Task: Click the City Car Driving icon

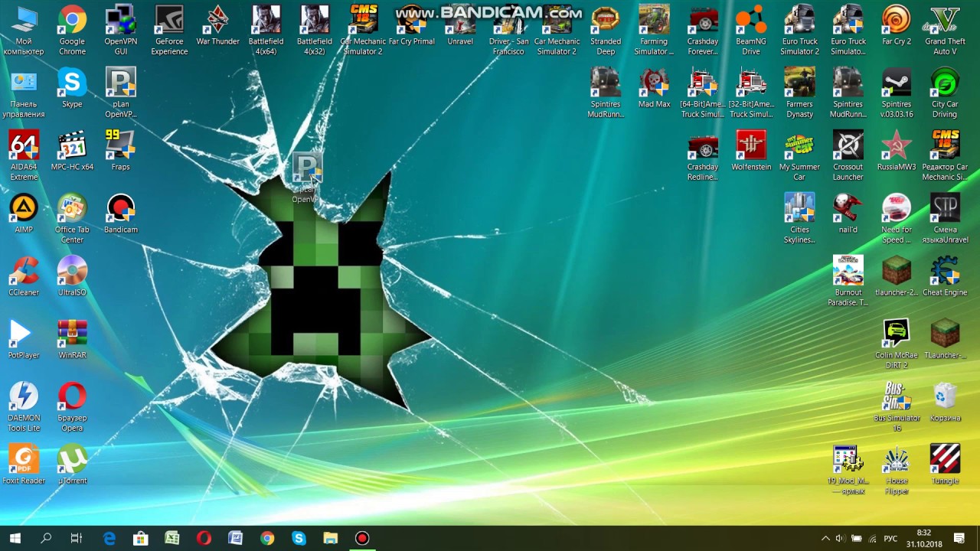Action: click(x=945, y=92)
